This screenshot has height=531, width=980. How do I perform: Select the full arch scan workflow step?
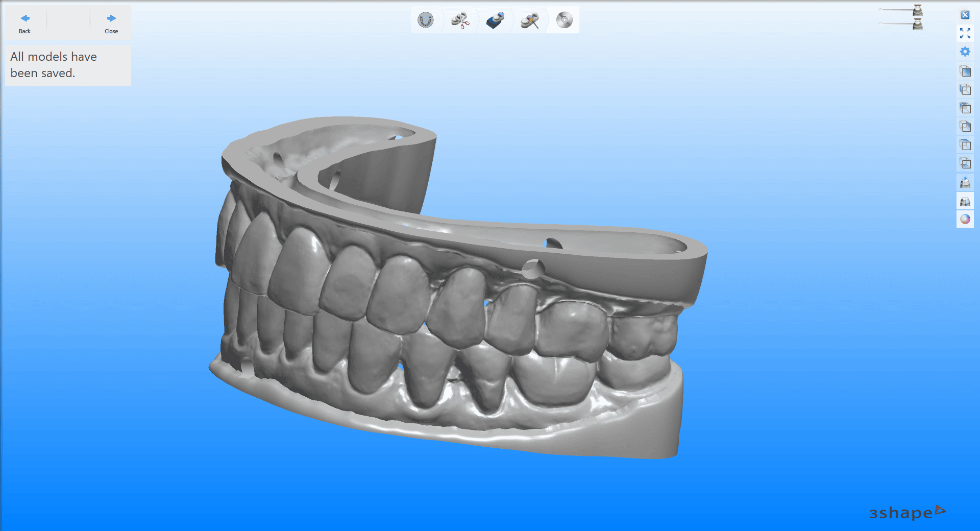(x=426, y=19)
